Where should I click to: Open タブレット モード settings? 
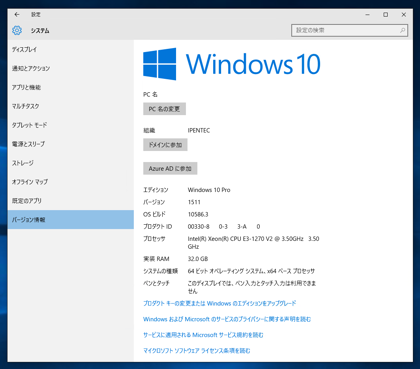pyautogui.click(x=71, y=125)
